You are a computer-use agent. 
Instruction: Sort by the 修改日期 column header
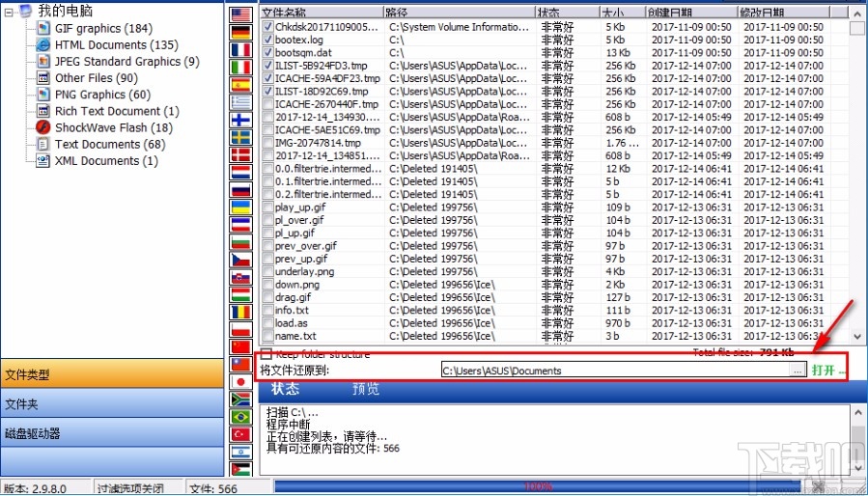[784, 13]
